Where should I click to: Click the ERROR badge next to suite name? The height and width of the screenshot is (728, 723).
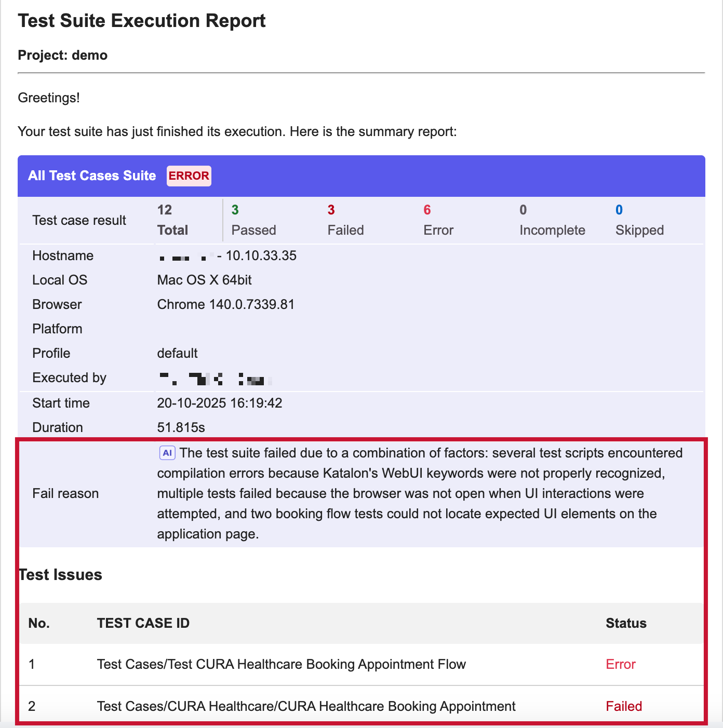(189, 176)
